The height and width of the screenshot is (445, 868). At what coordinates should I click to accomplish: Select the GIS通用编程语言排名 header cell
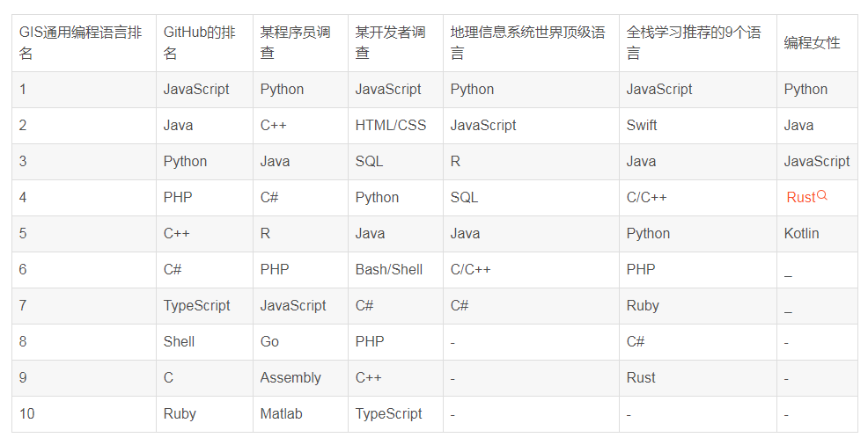coord(85,42)
